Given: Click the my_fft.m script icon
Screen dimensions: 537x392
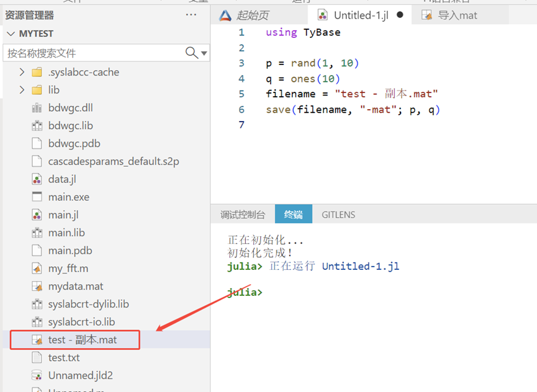Looking at the screenshot, I should coord(37,269).
